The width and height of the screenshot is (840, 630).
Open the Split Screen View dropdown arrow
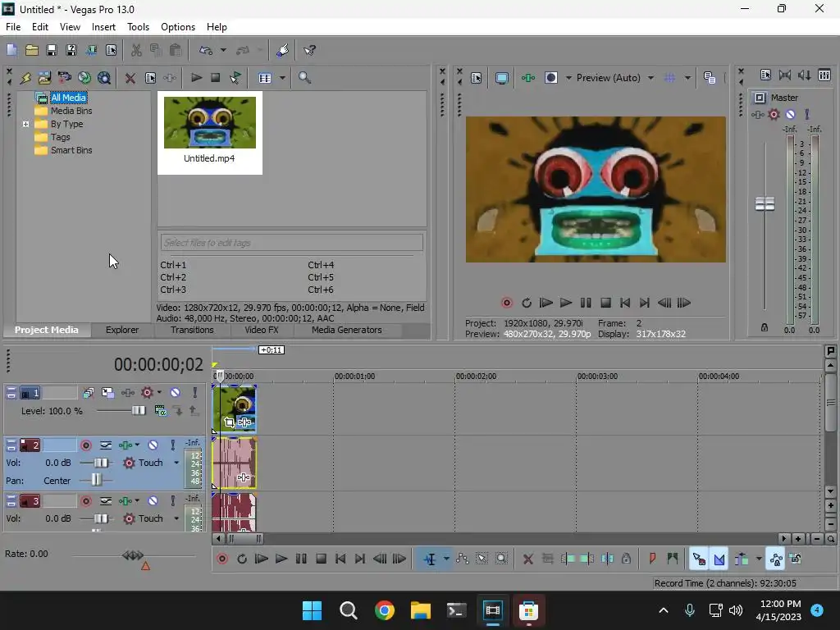tap(568, 78)
